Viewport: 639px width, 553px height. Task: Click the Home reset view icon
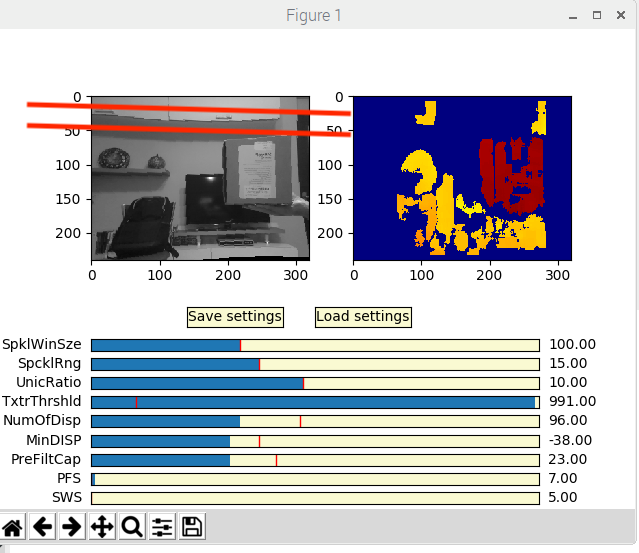[13, 527]
